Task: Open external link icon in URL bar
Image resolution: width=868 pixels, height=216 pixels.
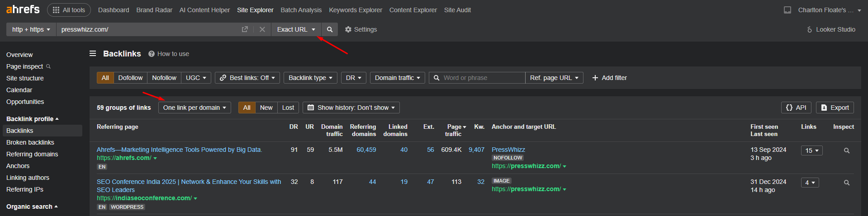Action: tap(245, 29)
